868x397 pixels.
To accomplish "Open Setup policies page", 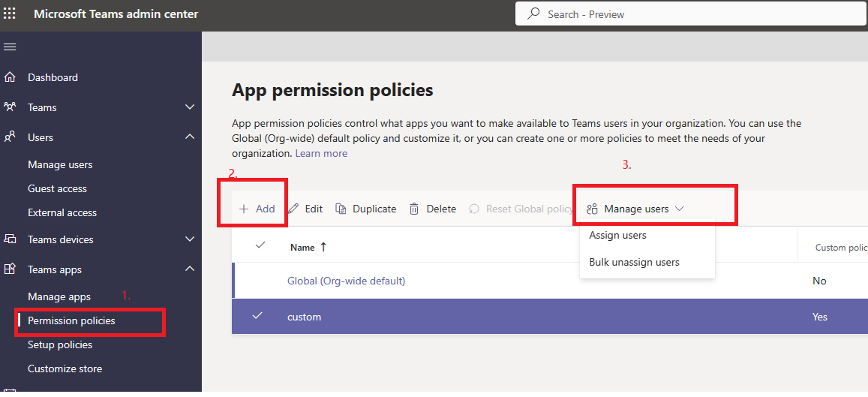I will pos(60,345).
